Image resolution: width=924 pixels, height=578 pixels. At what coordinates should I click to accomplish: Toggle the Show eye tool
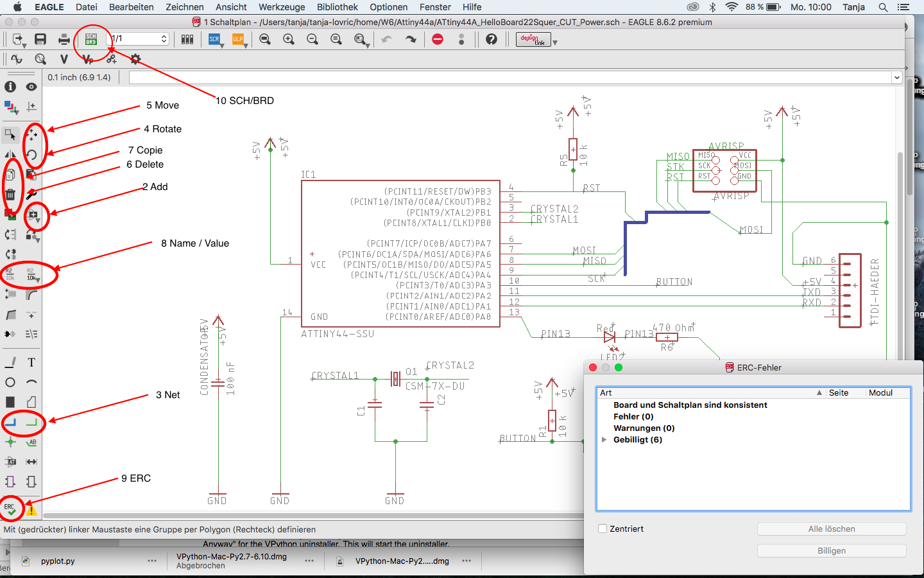[x=31, y=87]
